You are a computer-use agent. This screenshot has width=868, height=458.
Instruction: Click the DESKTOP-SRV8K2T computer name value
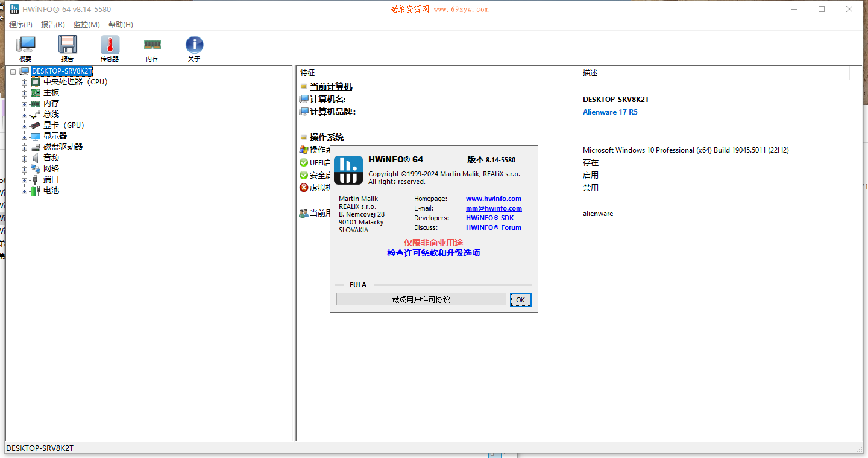click(616, 100)
